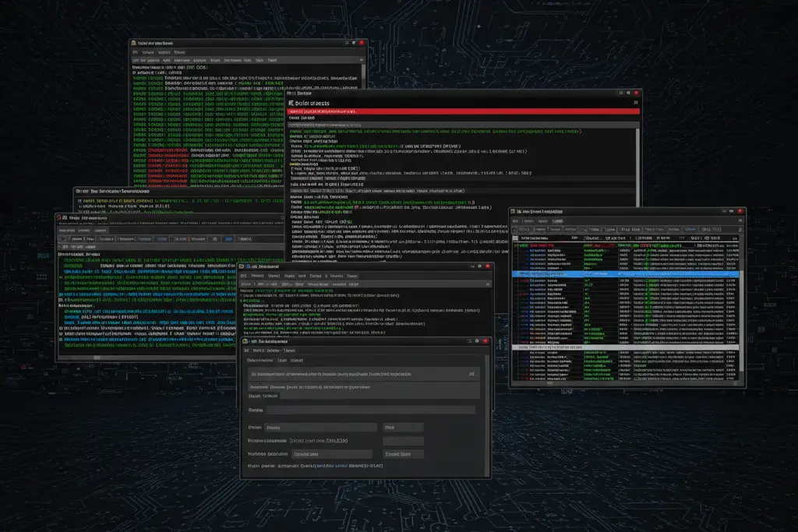Open the empty dropdown field in the form dialog

click(403, 441)
